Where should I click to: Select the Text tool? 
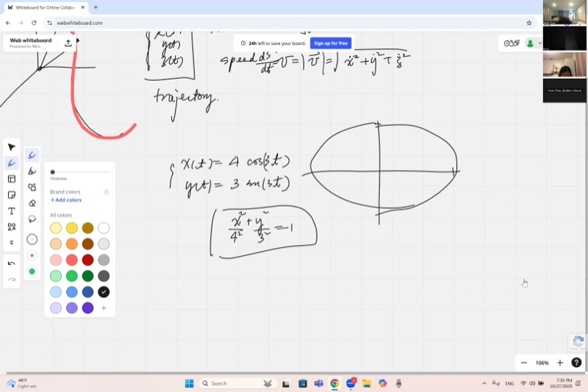(x=12, y=211)
